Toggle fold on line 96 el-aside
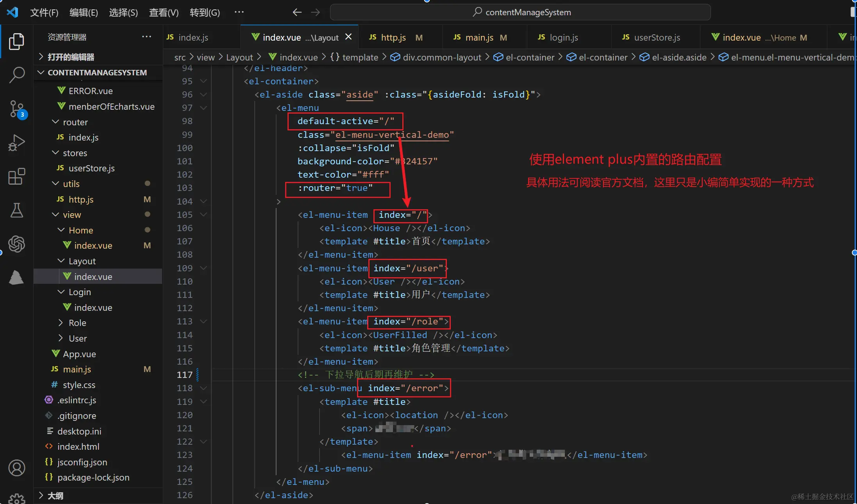Viewport: 857px width, 504px height. [x=204, y=94]
